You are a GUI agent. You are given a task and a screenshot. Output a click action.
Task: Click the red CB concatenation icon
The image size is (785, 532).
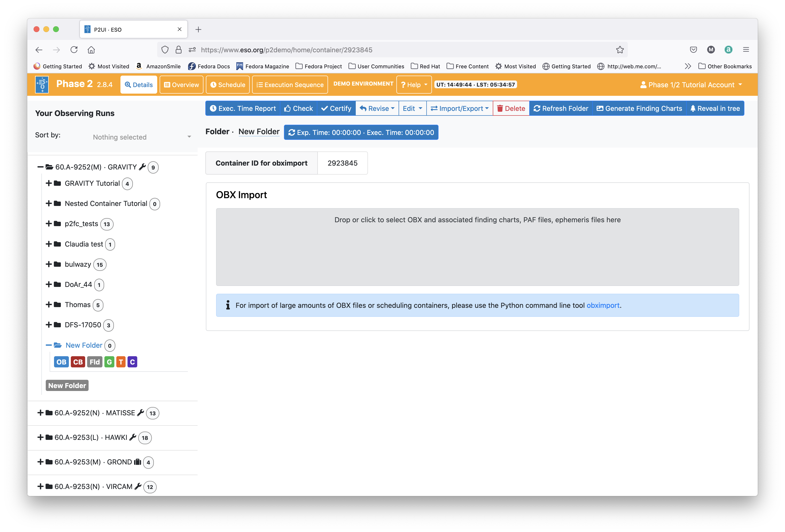(x=78, y=362)
